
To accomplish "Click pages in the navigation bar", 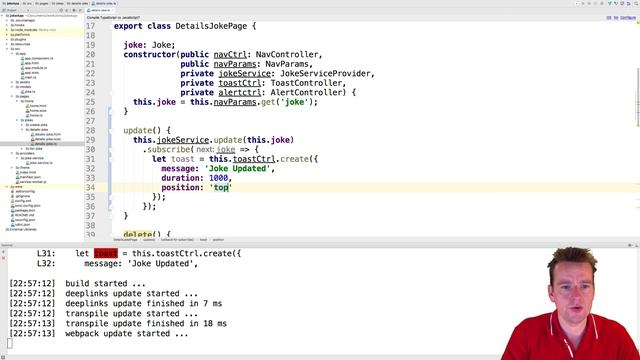I will coord(42,4).
